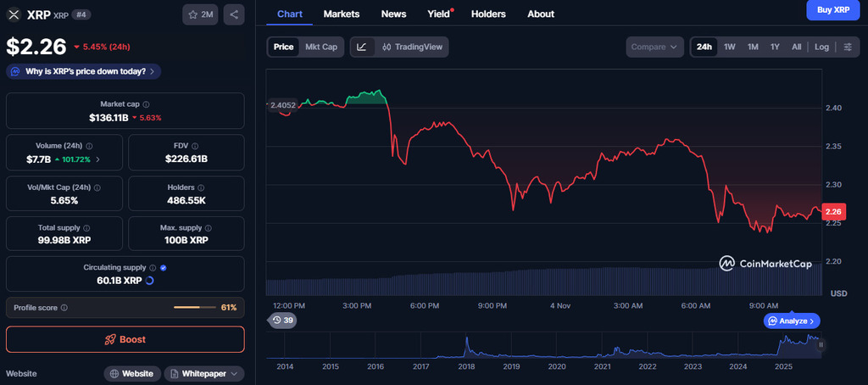Toggle the Log scale option
Image resolution: width=868 pixels, height=385 pixels.
point(821,47)
